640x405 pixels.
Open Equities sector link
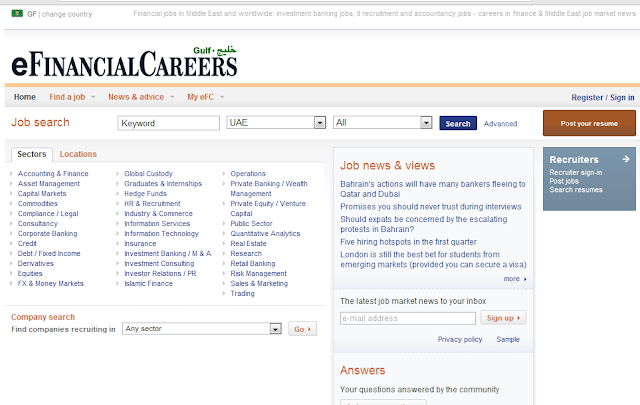tap(30, 274)
